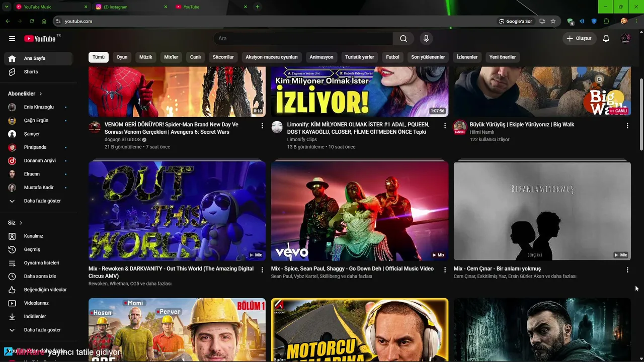The width and height of the screenshot is (644, 362).
Task: Open the notifications bell
Action: point(606,39)
